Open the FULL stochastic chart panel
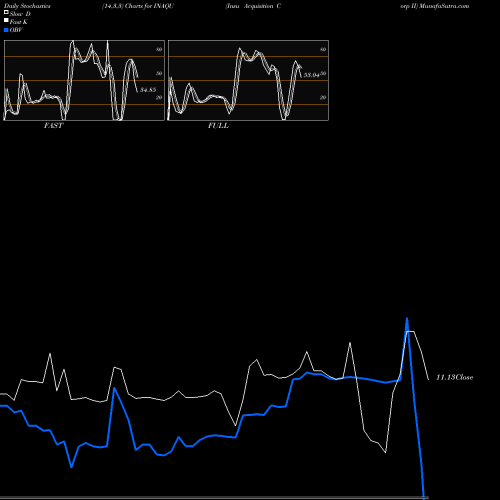This screenshot has height=500, width=500. [x=248, y=80]
